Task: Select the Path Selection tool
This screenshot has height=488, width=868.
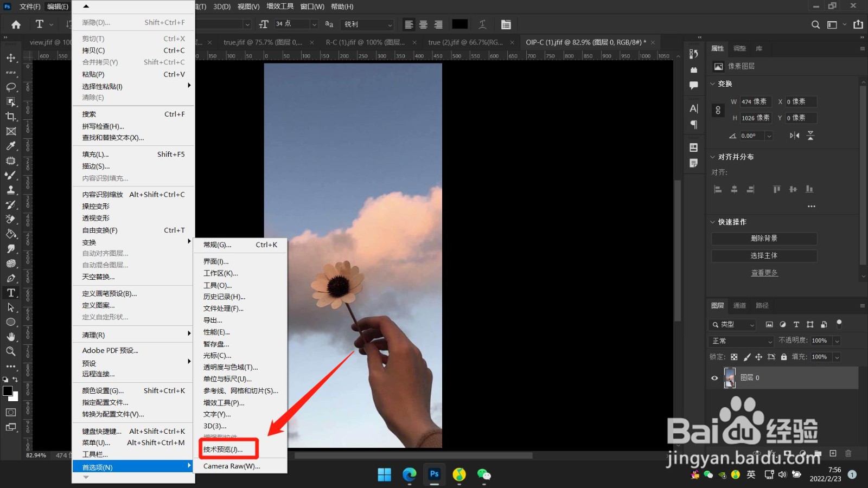Action: coord(11,307)
